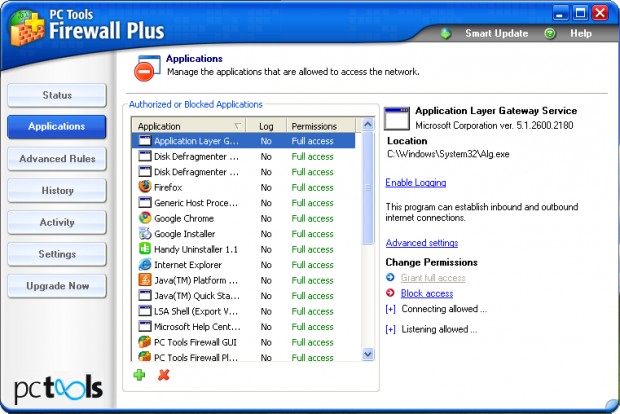Image resolution: width=620 pixels, height=414 pixels.
Task: Click the LSA Shell window icon
Action: (x=145, y=311)
